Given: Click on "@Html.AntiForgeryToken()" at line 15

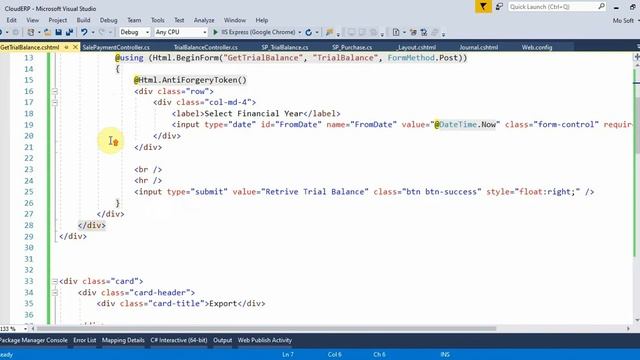Looking at the screenshot, I should (190, 80).
